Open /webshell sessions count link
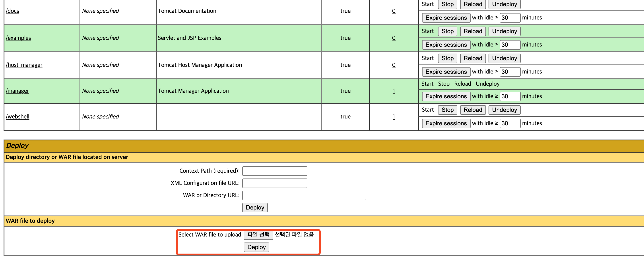Image resolution: width=644 pixels, height=260 pixels. click(394, 116)
